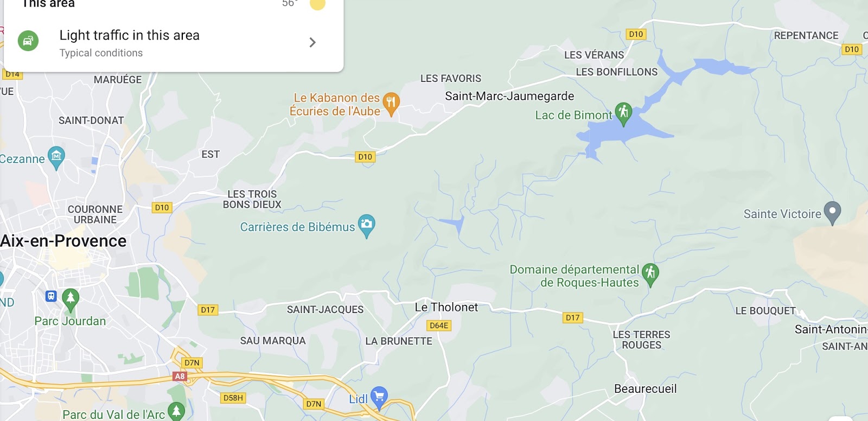Image resolution: width=868 pixels, height=421 pixels.
Task: Open the Light traffic in this area row
Action: 174,43
